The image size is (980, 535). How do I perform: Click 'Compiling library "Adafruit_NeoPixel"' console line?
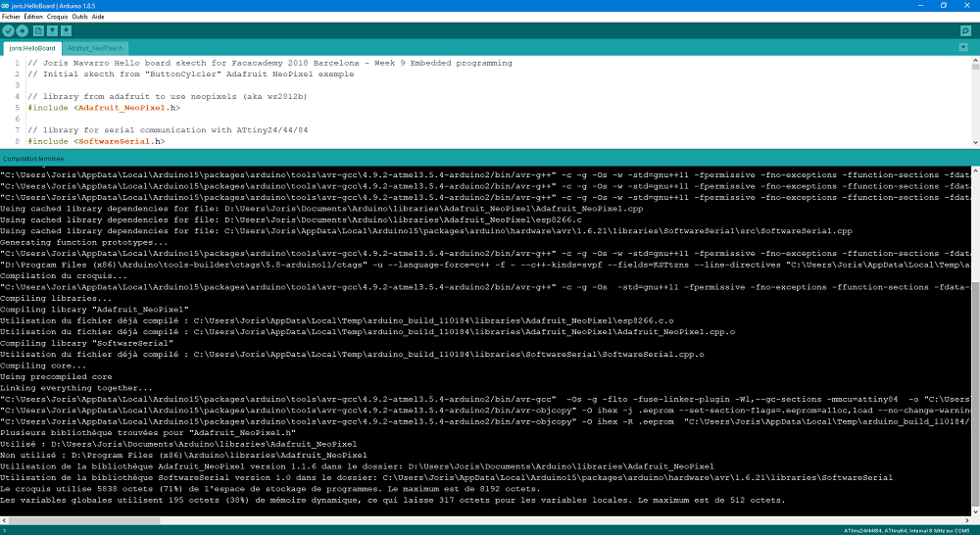tap(94, 310)
